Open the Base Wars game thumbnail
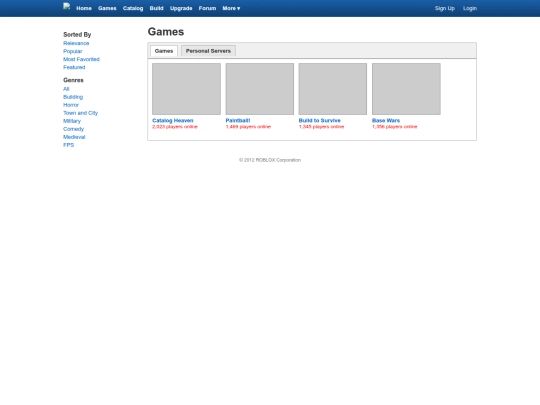The image size is (540, 405). point(406,89)
